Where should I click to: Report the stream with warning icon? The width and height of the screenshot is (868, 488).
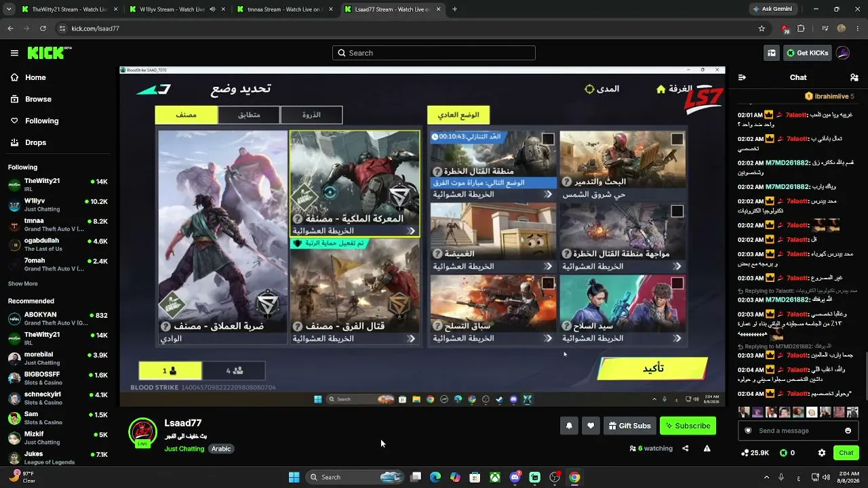coord(707,448)
